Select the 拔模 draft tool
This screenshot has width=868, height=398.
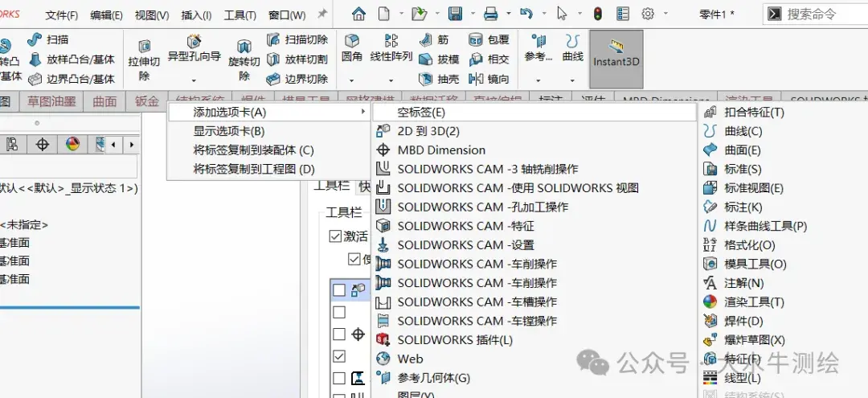[440, 59]
